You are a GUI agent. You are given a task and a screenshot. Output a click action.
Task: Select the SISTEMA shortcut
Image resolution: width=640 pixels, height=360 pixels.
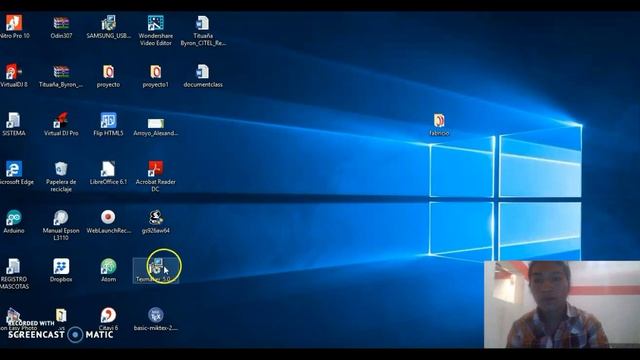(14, 120)
